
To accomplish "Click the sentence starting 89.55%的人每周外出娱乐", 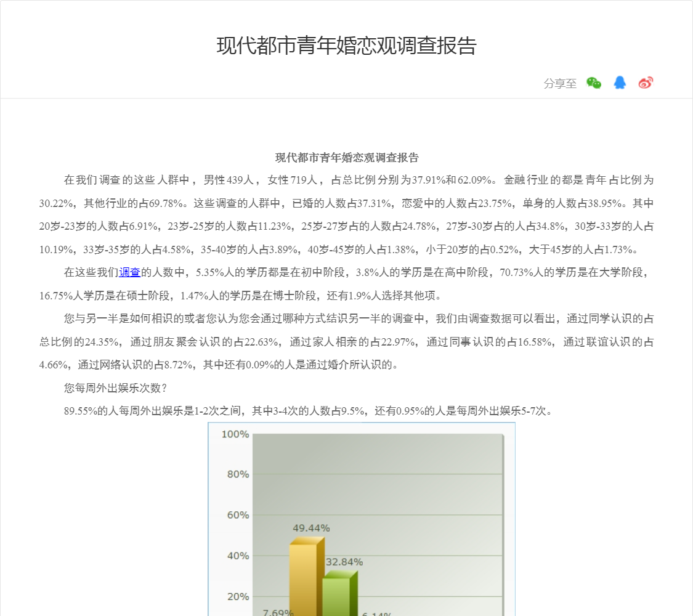I will coord(308,411).
